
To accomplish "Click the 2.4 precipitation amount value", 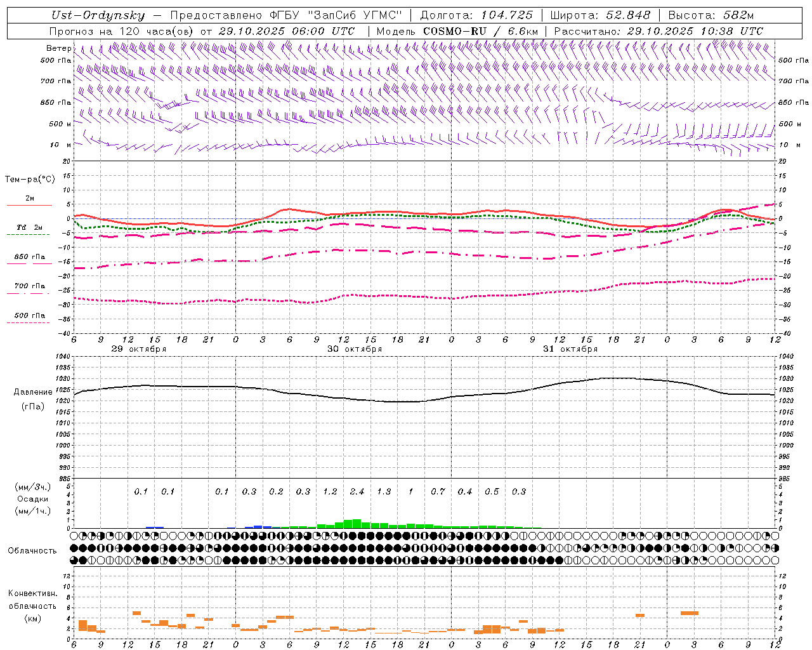I will 357,491.
